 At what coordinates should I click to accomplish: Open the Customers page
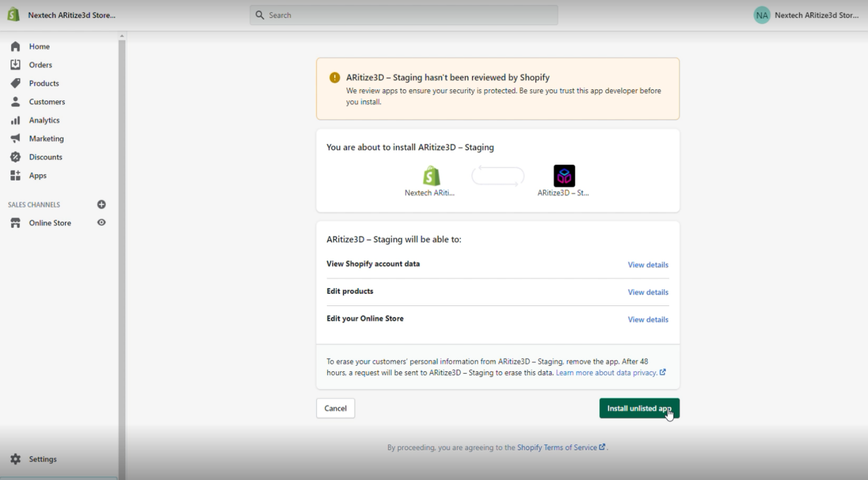click(x=47, y=102)
